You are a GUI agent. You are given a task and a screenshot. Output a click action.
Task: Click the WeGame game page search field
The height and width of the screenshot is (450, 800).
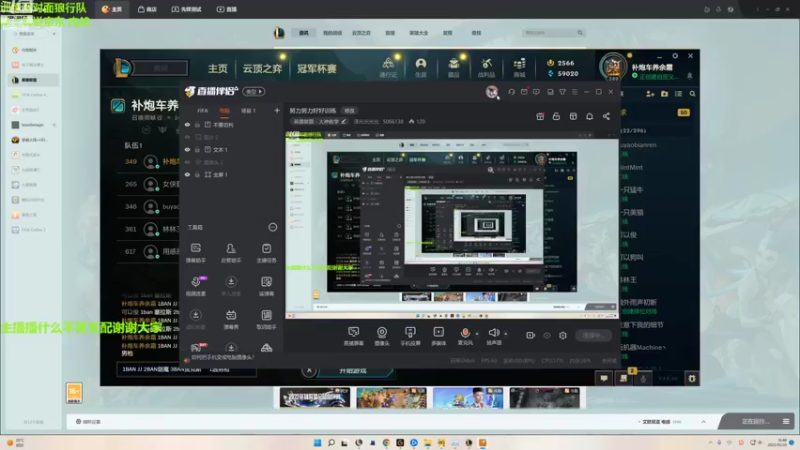click(553, 33)
